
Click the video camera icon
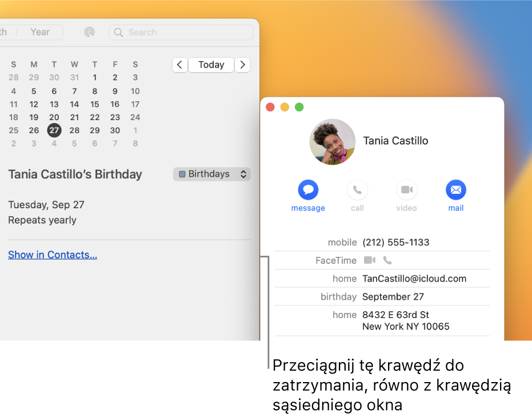click(406, 189)
